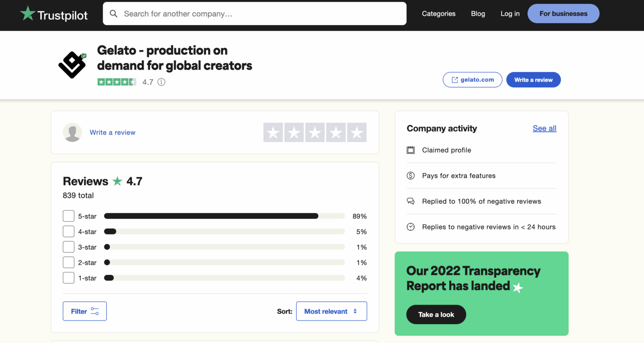Give a five-star rating on the review stars
Image resolution: width=644 pixels, height=343 pixels.
click(x=357, y=132)
